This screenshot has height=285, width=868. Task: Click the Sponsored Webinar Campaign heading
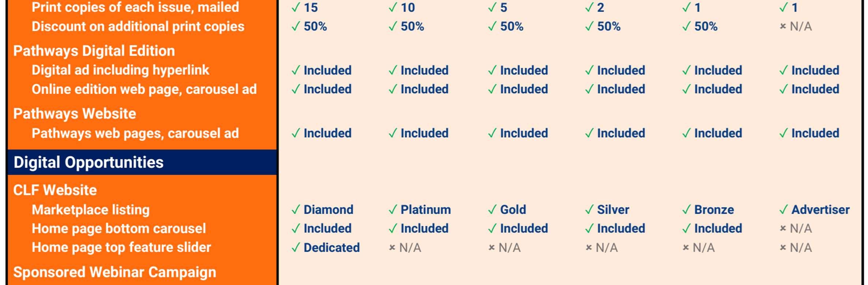tap(115, 272)
